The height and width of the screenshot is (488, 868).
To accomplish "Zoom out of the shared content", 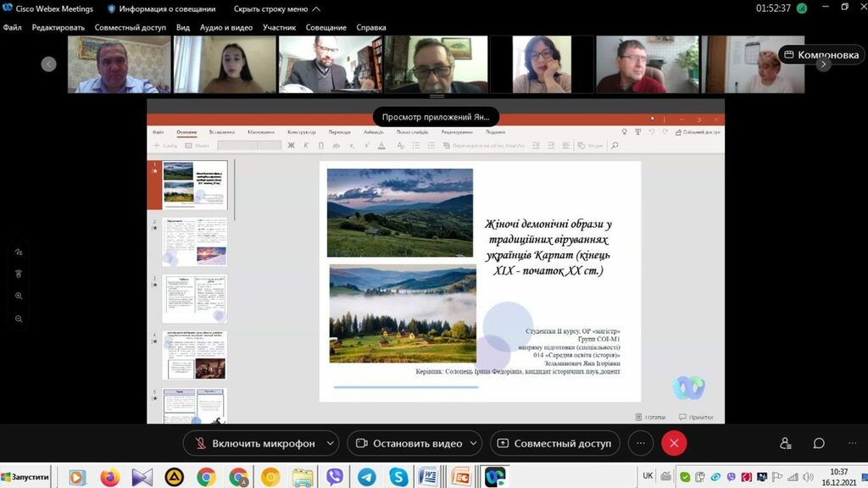I will tap(19, 319).
